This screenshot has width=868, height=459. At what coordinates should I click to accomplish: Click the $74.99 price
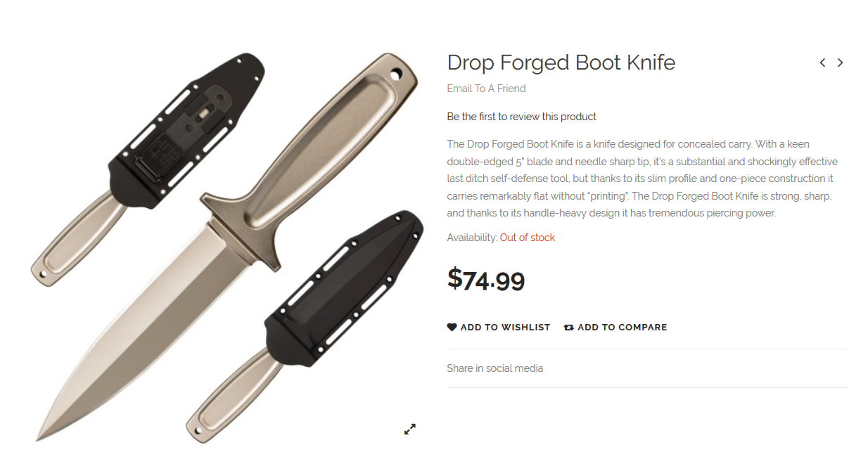click(486, 280)
